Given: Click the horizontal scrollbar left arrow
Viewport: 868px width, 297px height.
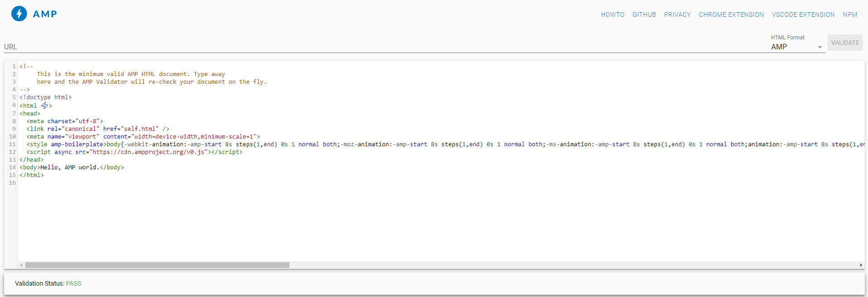Looking at the screenshot, I should (x=21, y=265).
